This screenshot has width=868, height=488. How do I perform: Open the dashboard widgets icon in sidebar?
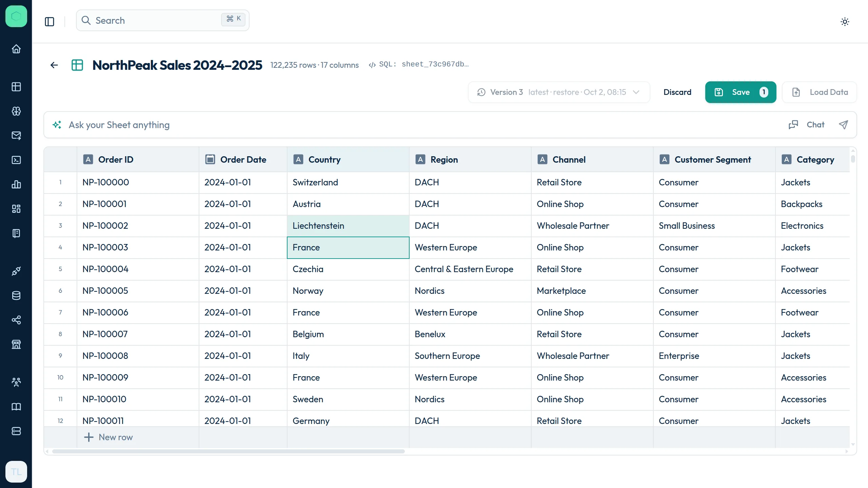pos(16,209)
